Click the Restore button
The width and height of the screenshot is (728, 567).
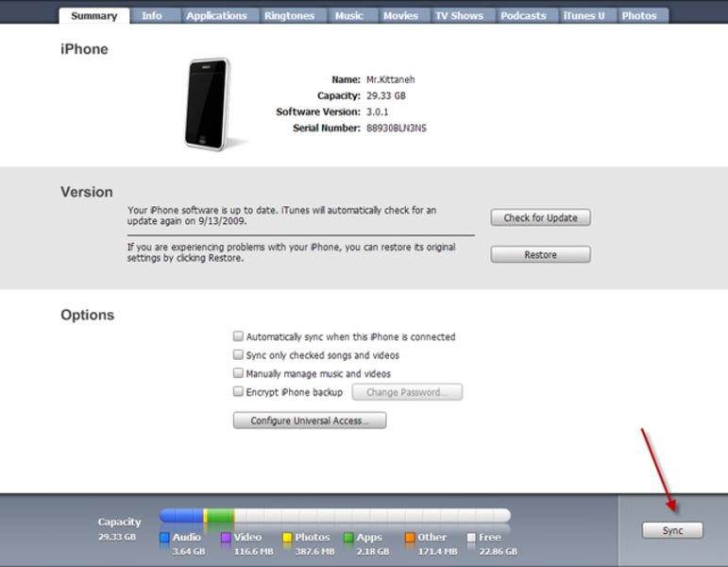tap(540, 255)
